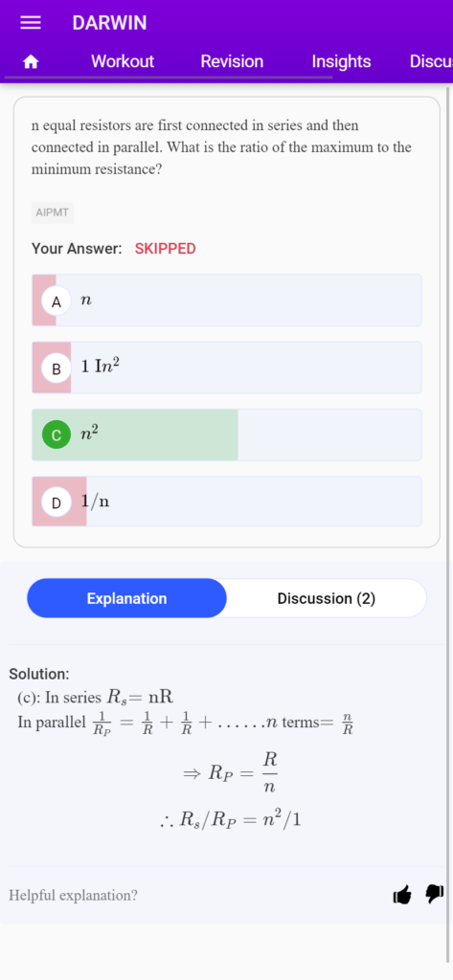The height and width of the screenshot is (980, 453).
Task: Choose answer 1/n option row
Action: 226,501
